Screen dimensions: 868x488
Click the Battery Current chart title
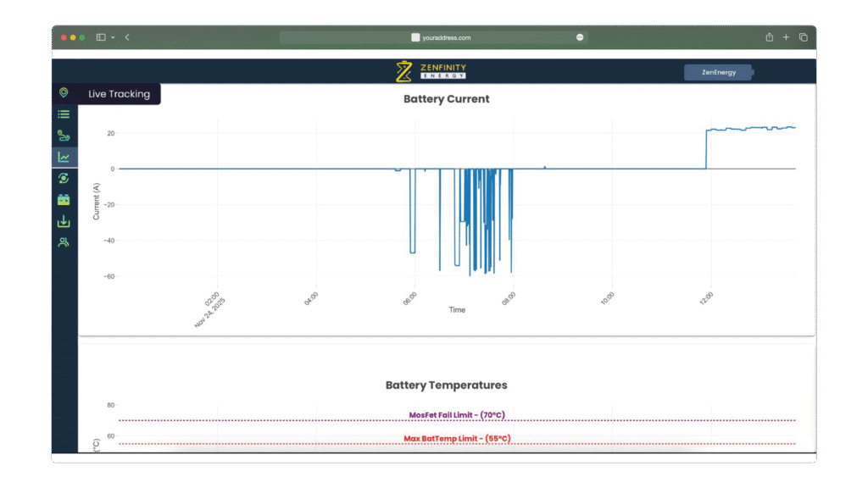pos(446,99)
